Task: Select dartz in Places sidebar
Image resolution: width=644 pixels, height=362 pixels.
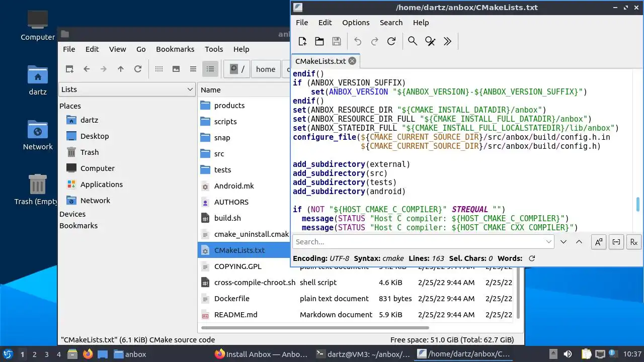Action: (x=89, y=120)
